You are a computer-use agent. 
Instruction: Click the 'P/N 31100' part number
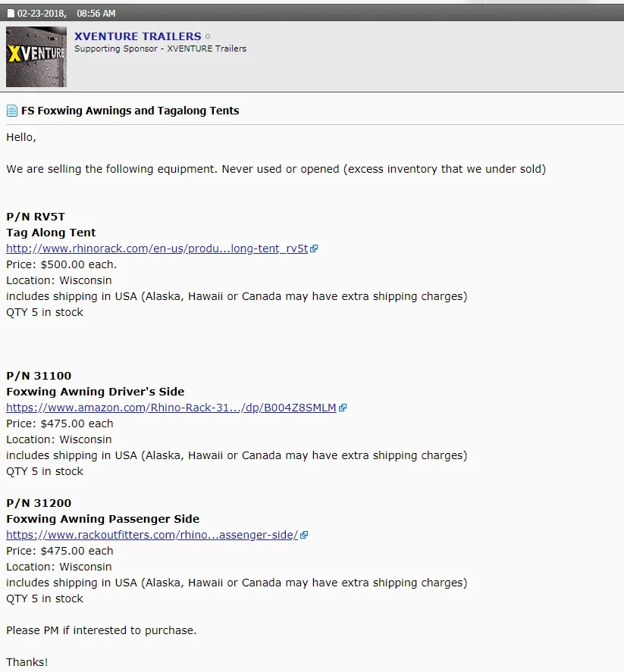coord(39,376)
